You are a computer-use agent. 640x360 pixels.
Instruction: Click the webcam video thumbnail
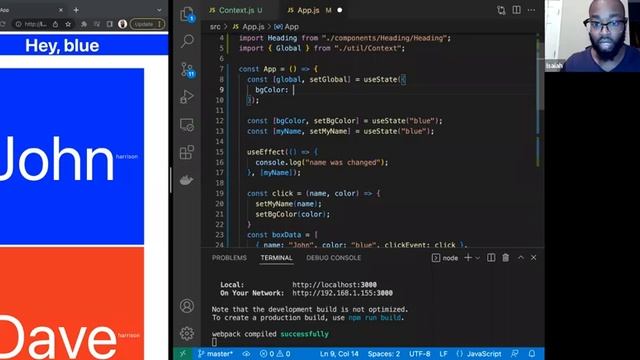click(x=592, y=36)
